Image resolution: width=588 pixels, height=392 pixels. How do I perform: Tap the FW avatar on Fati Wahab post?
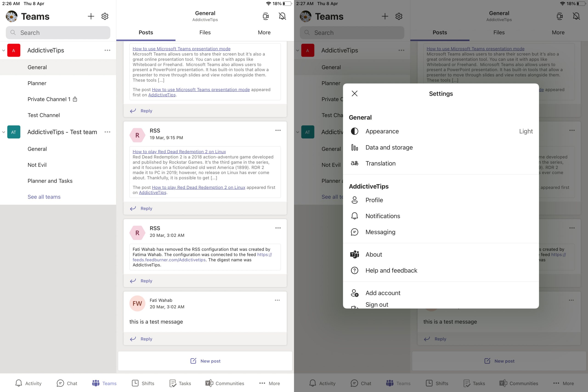point(137,304)
